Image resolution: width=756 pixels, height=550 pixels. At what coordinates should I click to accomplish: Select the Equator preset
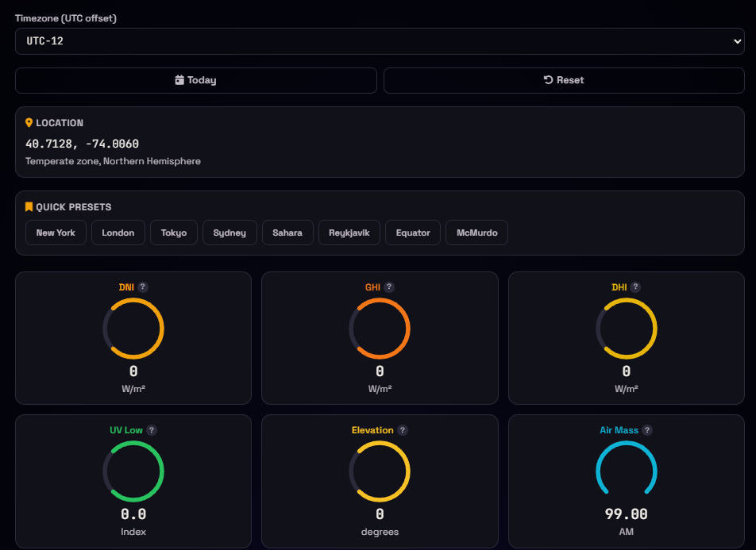[x=413, y=233]
